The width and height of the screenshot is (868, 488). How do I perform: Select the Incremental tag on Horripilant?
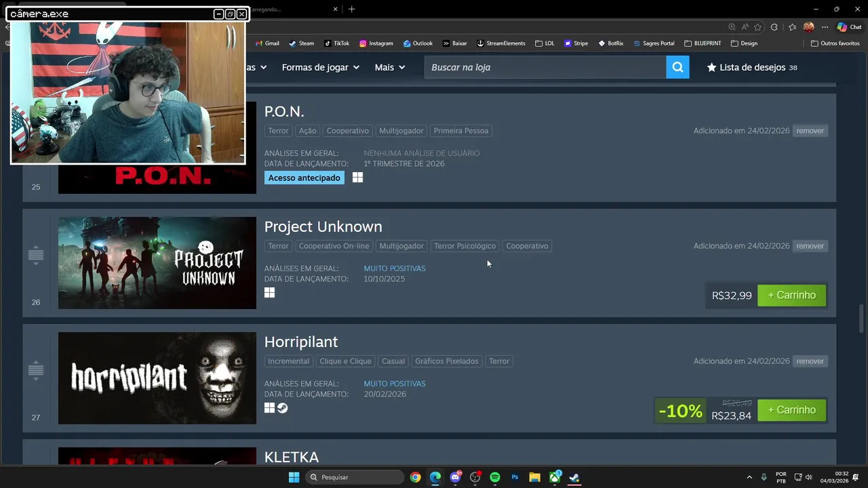point(288,361)
